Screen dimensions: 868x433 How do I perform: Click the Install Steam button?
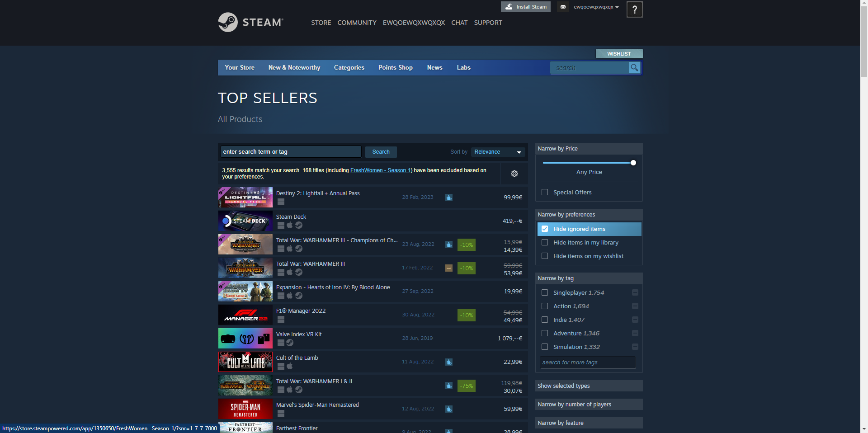(x=526, y=7)
